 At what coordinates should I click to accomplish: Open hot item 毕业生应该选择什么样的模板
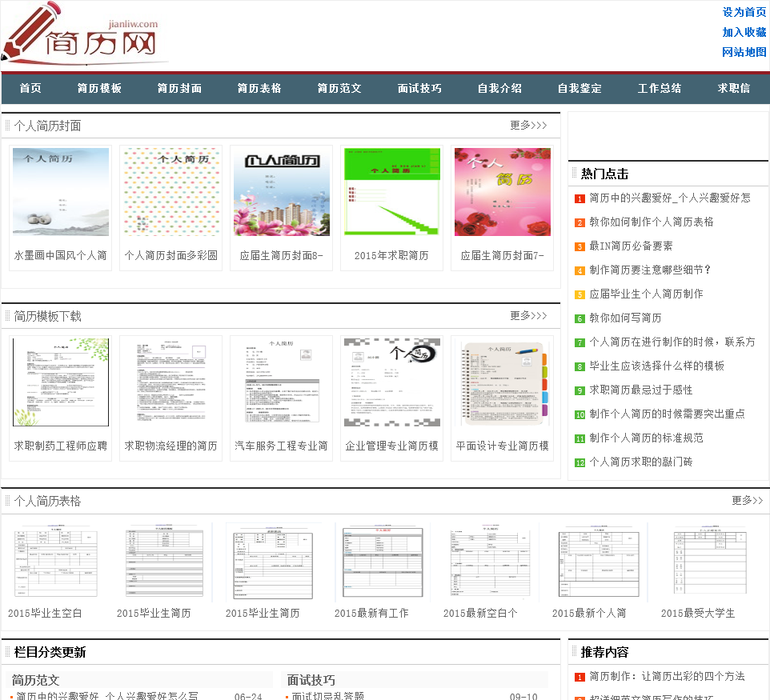(656, 366)
